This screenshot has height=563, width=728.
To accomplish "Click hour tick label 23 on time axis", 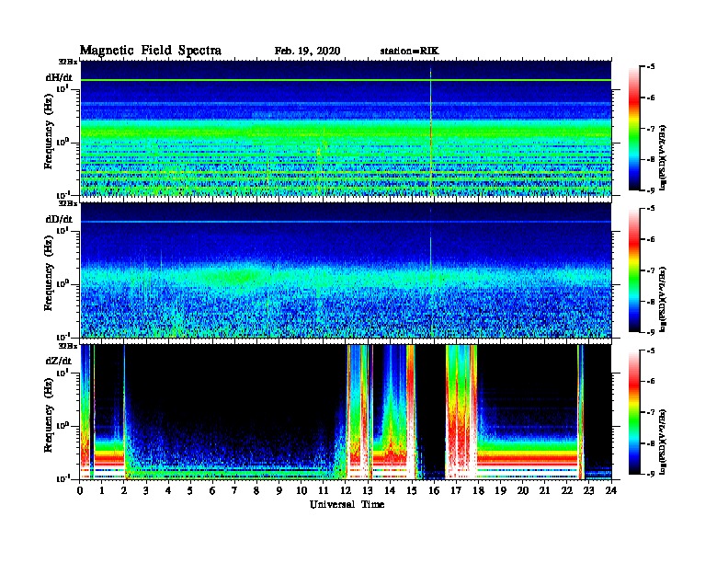I will [x=588, y=491].
